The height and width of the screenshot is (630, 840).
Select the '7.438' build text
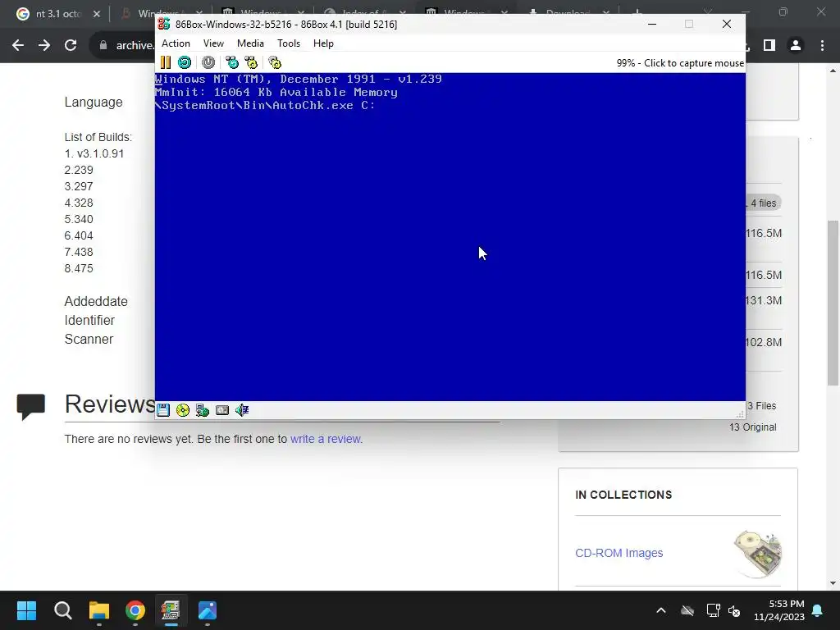[x=79, y=252]
